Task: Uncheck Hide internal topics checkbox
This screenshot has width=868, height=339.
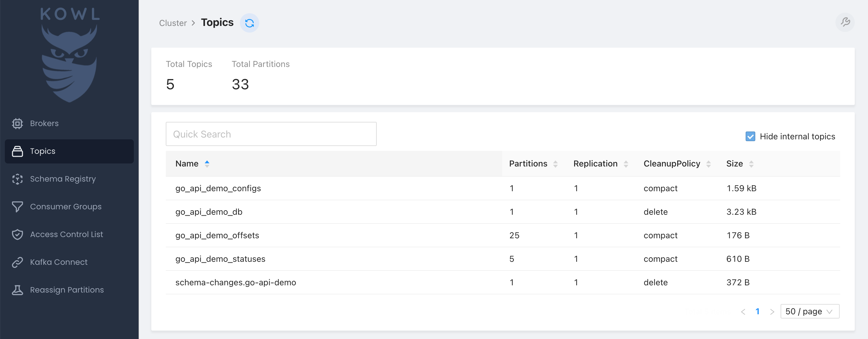Action: click(750, 136)
